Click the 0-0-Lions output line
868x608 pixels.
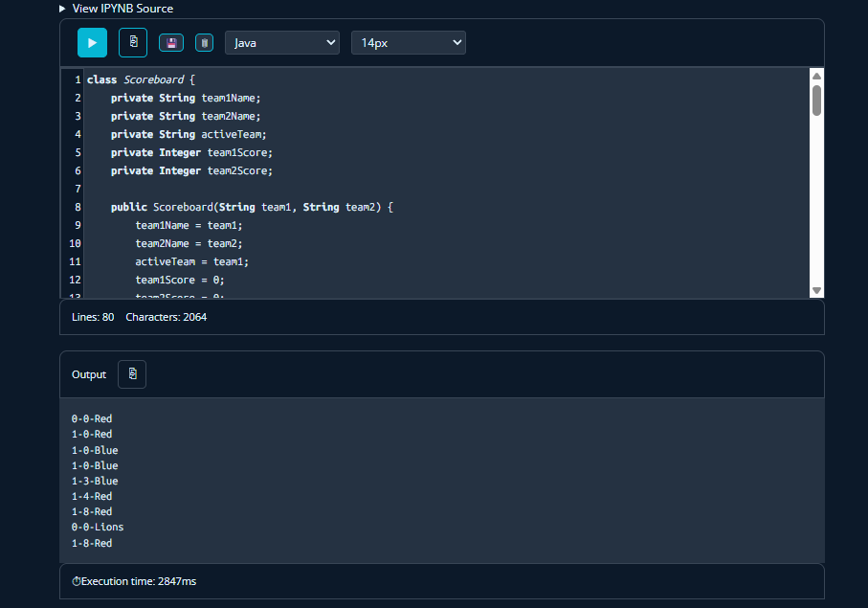[98, 528]
